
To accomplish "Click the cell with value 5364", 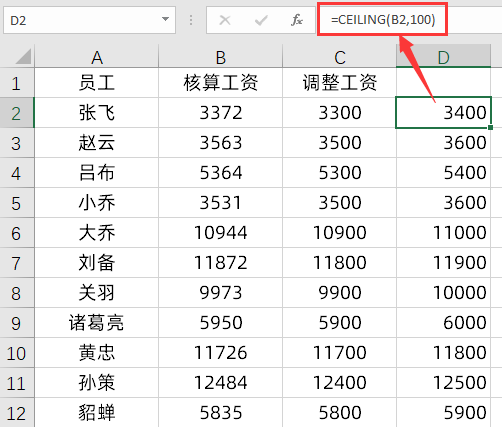I will (220, 173).
